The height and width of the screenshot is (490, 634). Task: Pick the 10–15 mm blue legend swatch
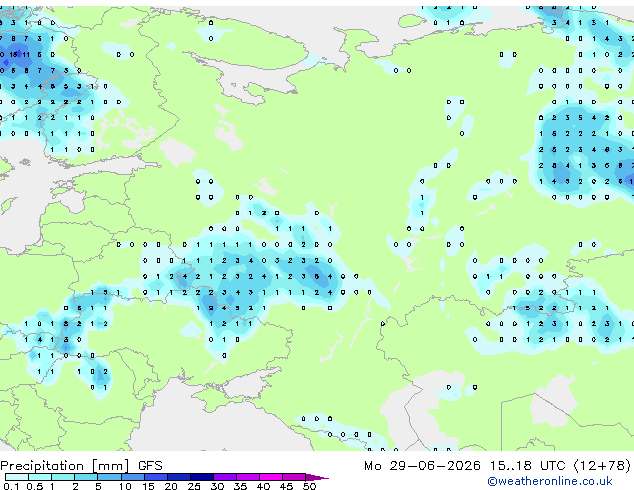point(133,477)
